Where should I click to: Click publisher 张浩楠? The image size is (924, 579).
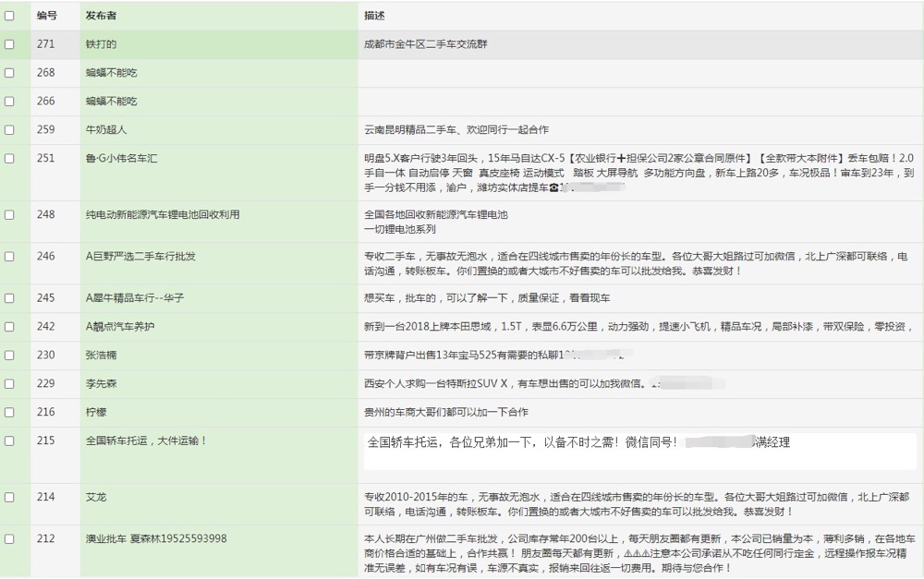click(101, 356)
